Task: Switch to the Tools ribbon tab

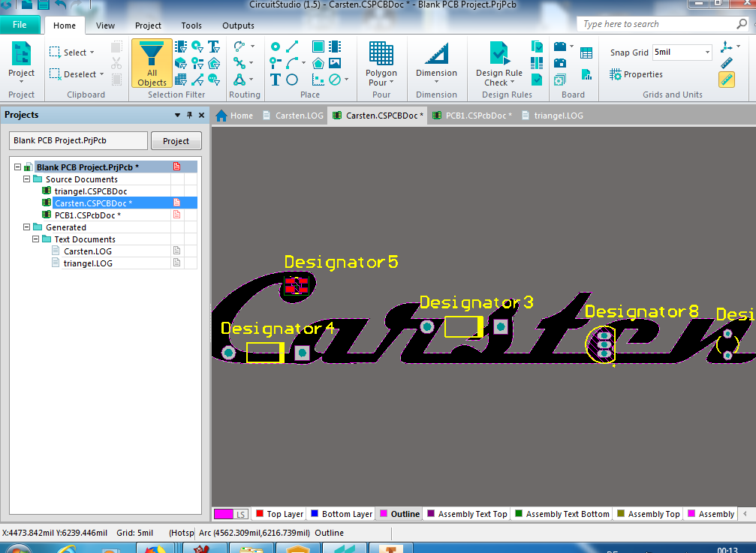Action: click(191, 26)
